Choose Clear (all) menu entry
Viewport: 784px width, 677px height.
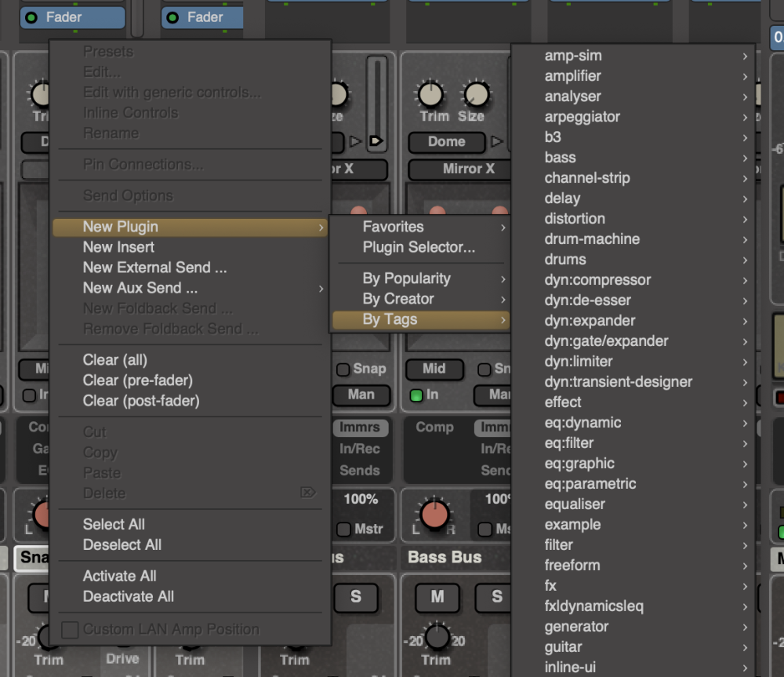point(190,360)
